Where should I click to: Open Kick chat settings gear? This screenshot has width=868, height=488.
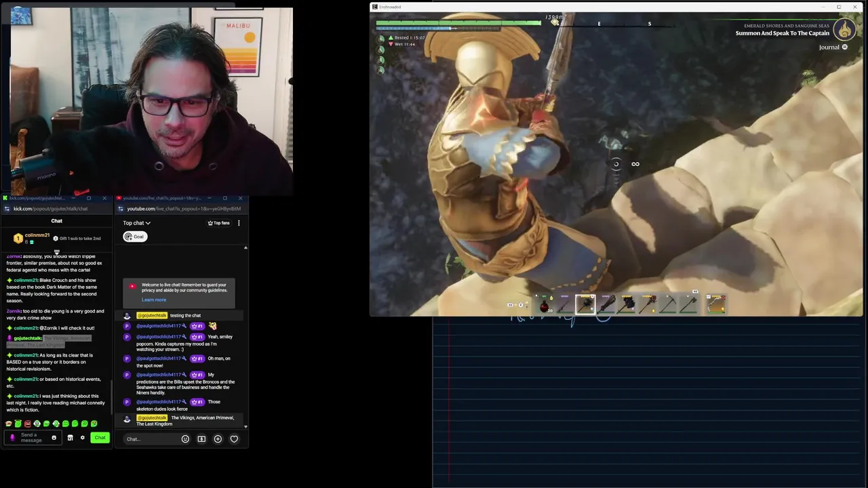(x=83, y=438)
